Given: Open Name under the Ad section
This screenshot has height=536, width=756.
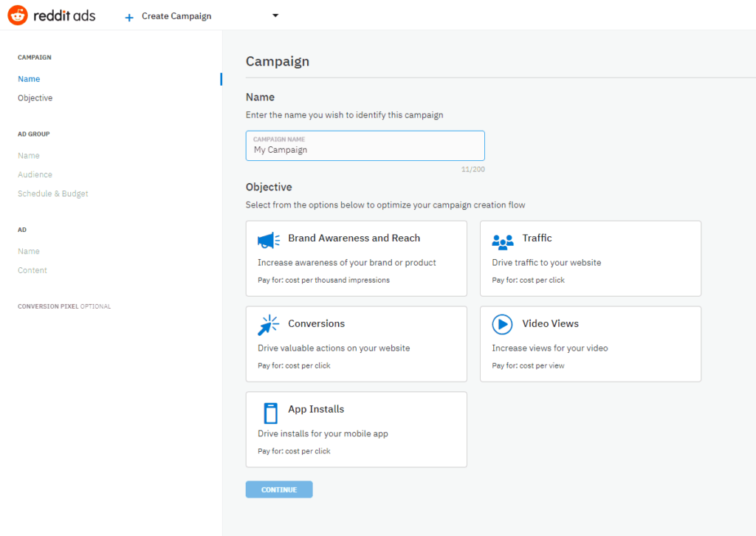Looking at the screenshot, I should tap(29, 251).
